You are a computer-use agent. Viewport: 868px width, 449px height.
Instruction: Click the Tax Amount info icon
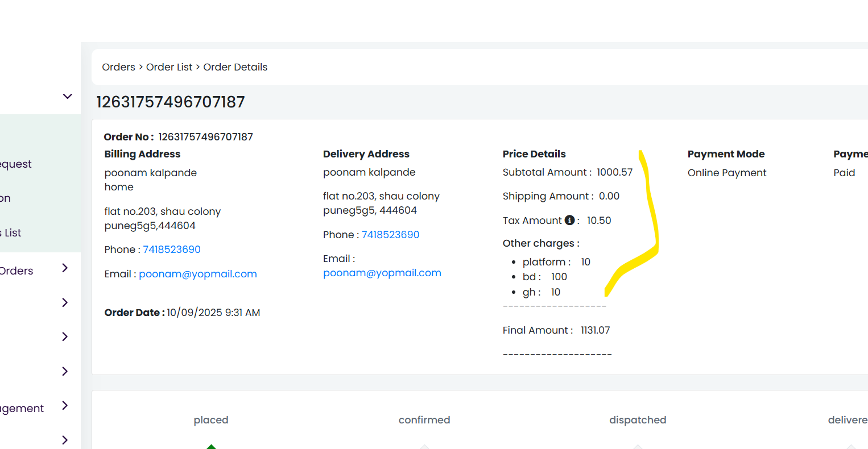click(x=569, y=220)
